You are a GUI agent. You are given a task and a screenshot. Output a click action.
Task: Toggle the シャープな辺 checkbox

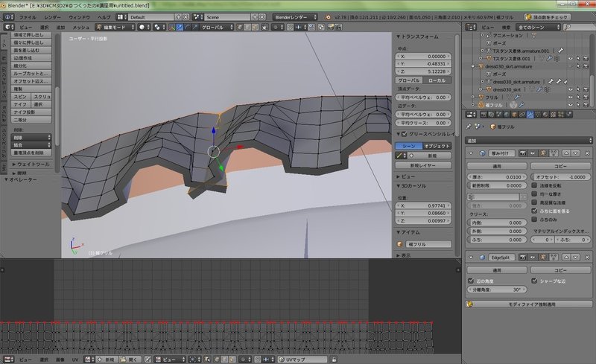tap(536, 281)
